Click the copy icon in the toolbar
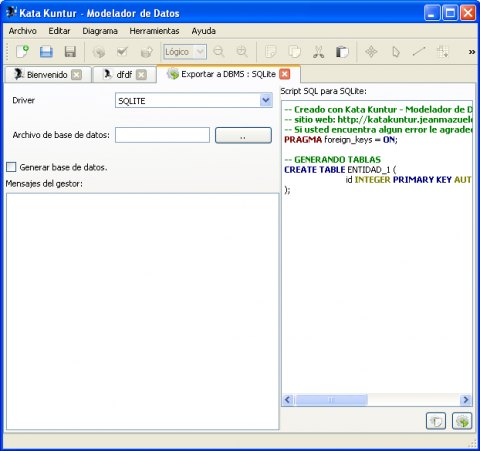Screen dimensions: 480x451 (x=294, y=52)
